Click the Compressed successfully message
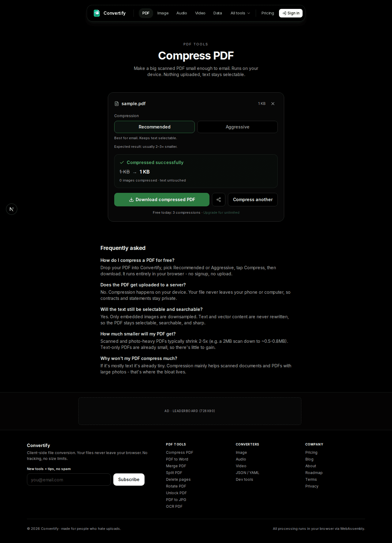 (x=155, y=163)
